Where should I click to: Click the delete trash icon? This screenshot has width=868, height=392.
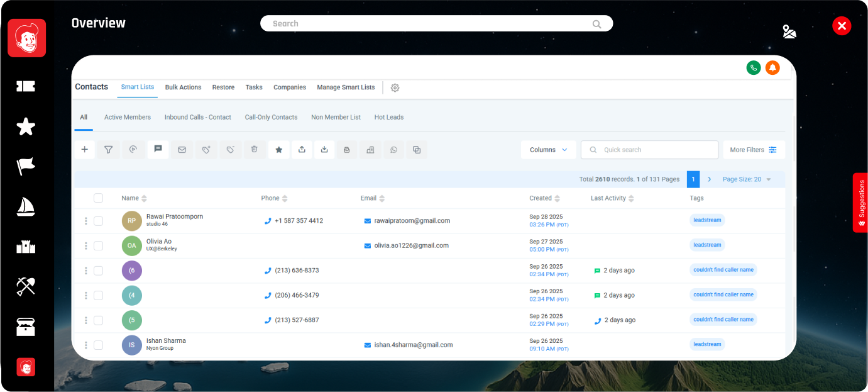coord(255,150)
